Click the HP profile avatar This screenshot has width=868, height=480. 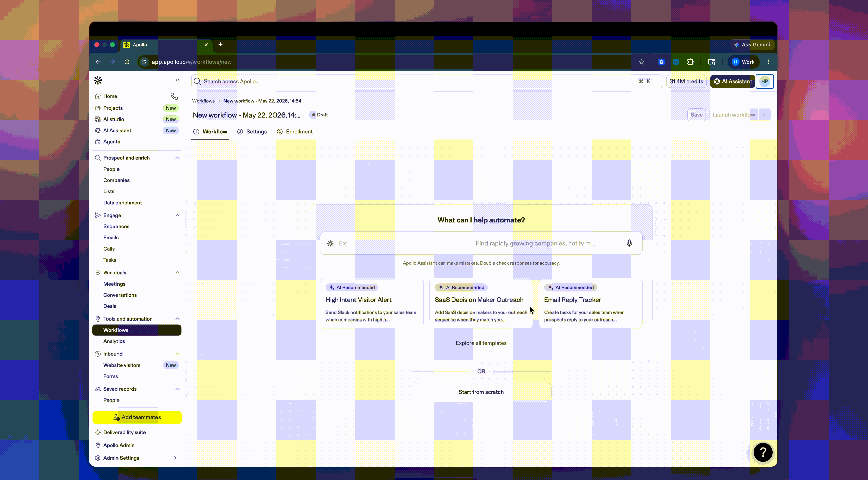pos(765,81)
